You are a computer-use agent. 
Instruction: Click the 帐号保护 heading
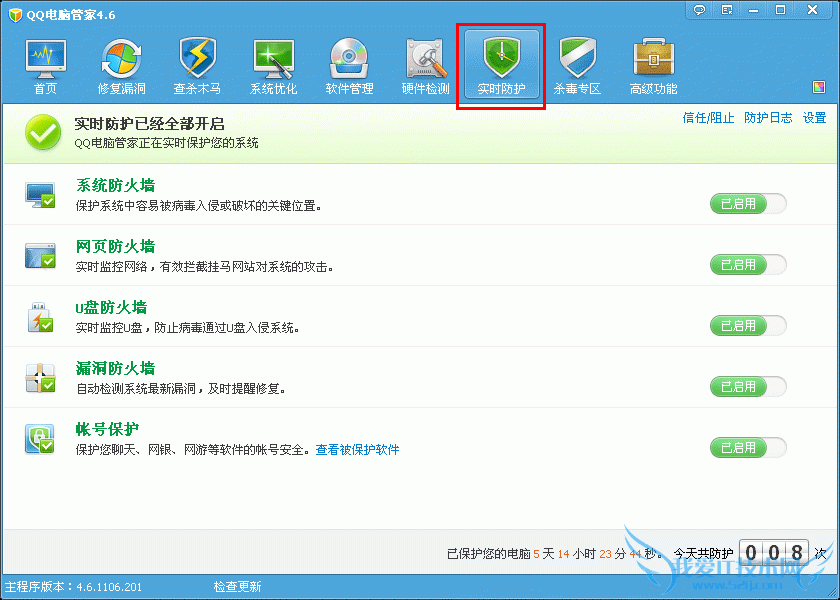point(108,430)
